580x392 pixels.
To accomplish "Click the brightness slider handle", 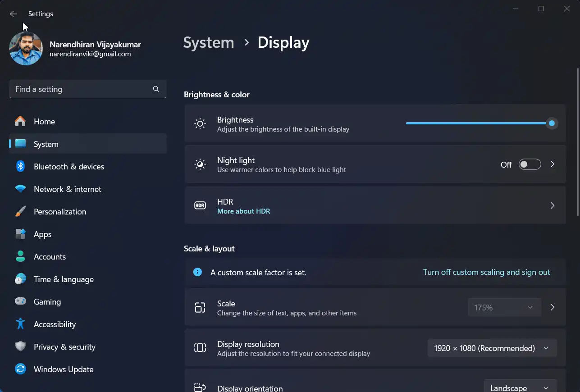I will tap(552, 123).
